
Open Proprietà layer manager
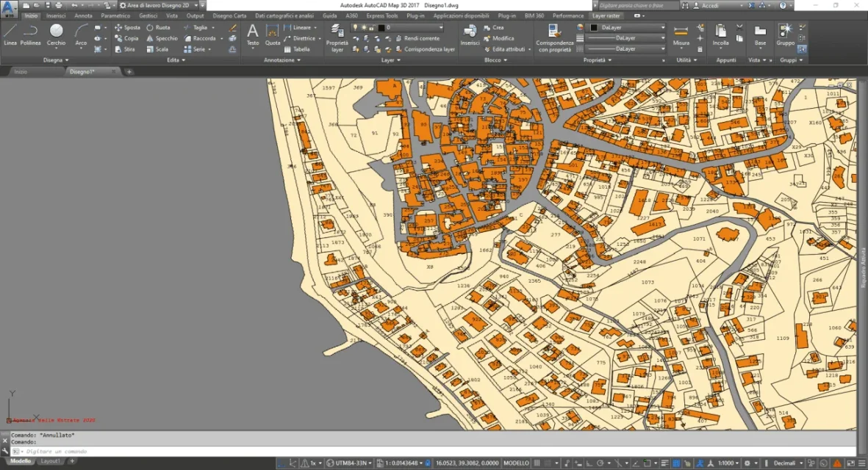pyautogui.click(x=337, y=37)
